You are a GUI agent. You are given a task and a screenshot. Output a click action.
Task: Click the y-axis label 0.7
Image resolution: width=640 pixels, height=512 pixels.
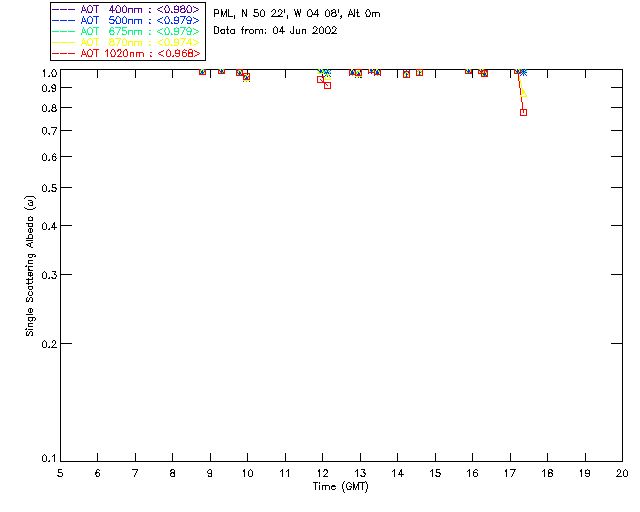pyautogui.click(x=49, y=131)
